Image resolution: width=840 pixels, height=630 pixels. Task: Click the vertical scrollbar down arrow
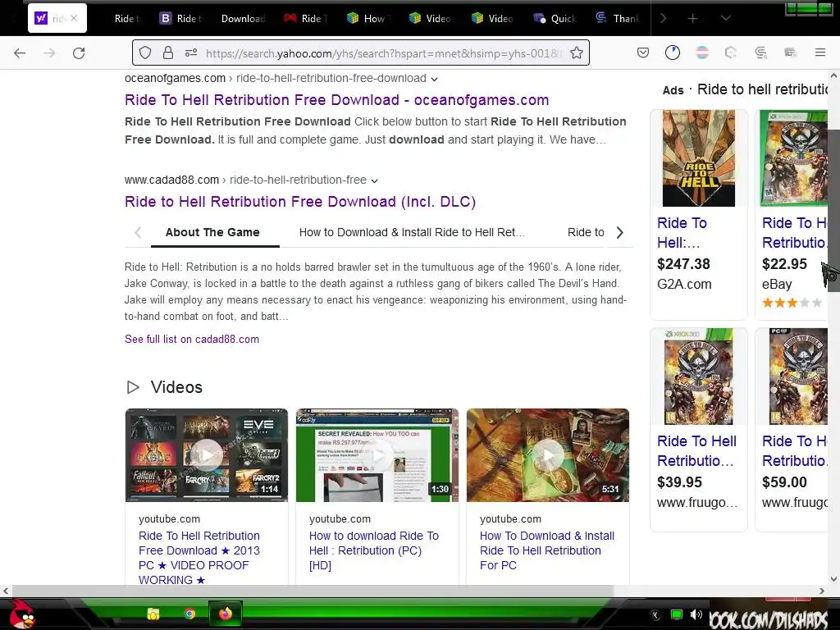pyautogui.click(x=833, y=578)
